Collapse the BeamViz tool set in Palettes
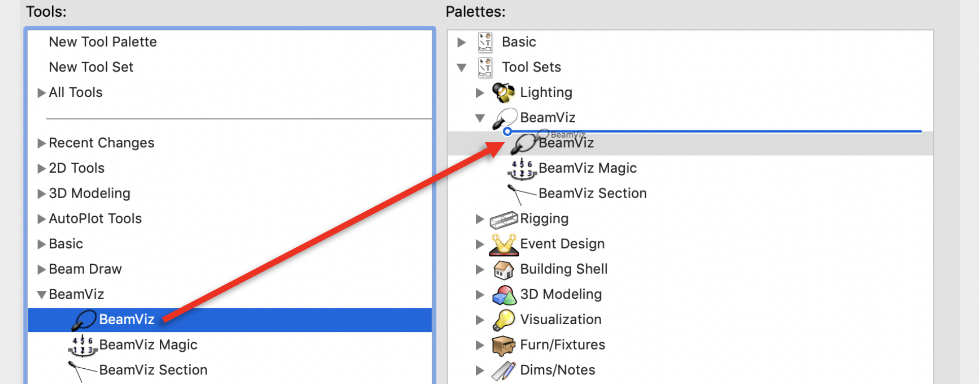The width and height of the screenshot is (980, 384). click(x=480, y=118)
